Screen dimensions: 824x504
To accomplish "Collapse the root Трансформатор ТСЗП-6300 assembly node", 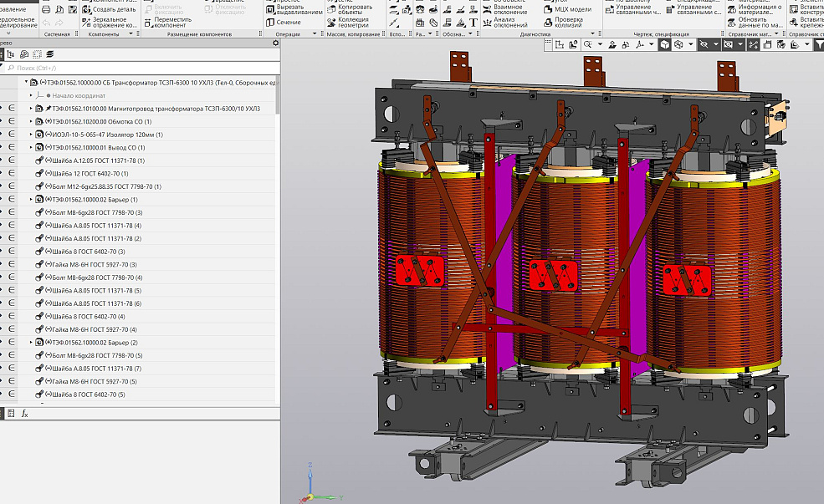I will 26,83.
